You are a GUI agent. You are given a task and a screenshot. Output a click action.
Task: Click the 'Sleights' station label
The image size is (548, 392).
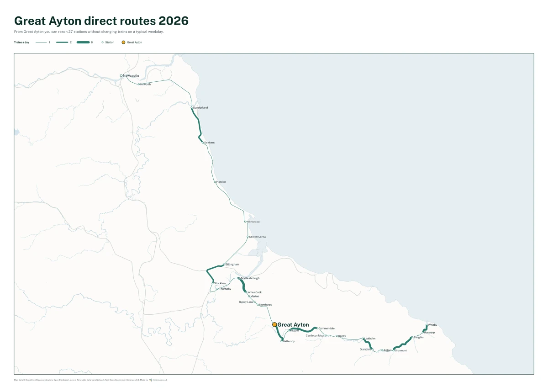click(419, 337)
